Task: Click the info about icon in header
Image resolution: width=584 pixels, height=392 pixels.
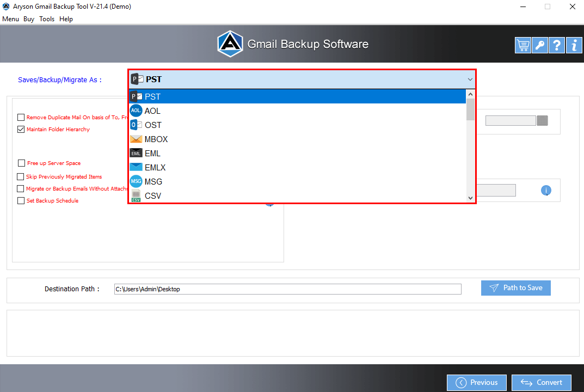Action: pos(574,45)
